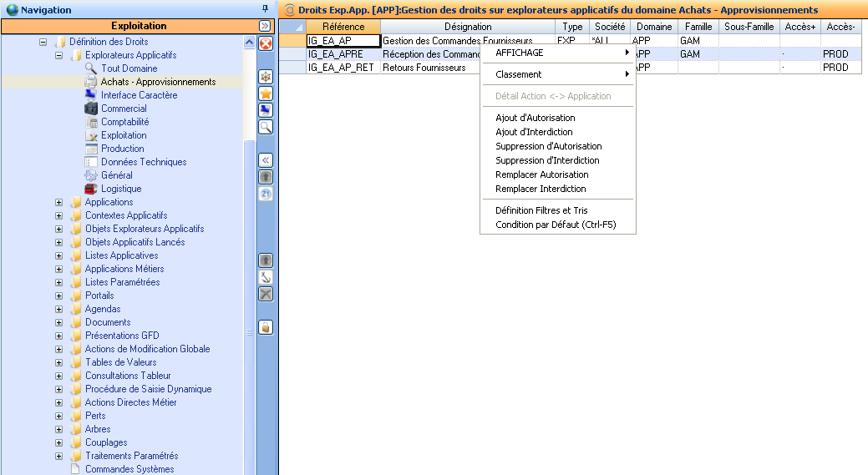
Task: Pin the Navigation panel with the pushpin icon
Action: tap(266, 9)
